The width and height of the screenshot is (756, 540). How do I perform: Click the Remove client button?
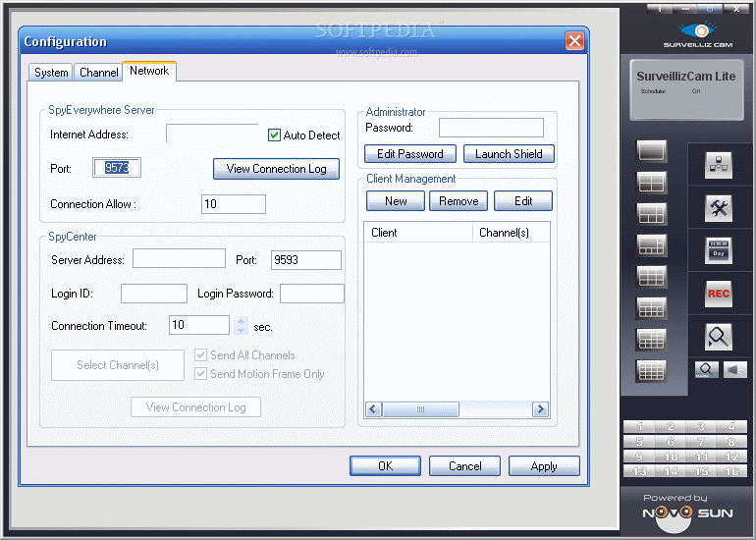coord(459,201)
